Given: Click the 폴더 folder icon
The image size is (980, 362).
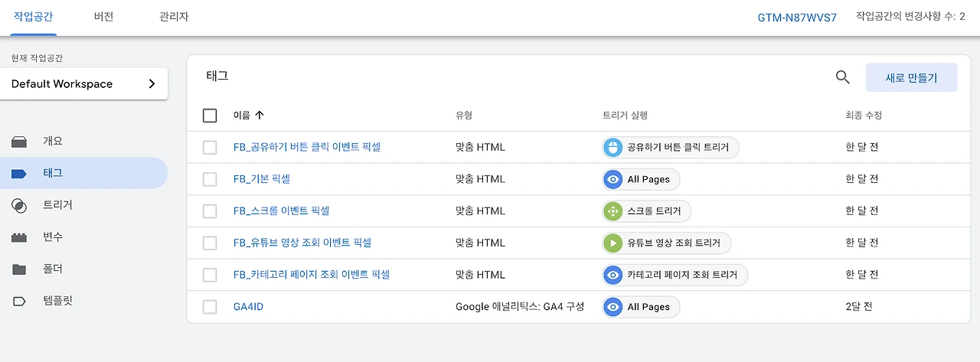Looking at the screenshot, I should tap(19, 269).
